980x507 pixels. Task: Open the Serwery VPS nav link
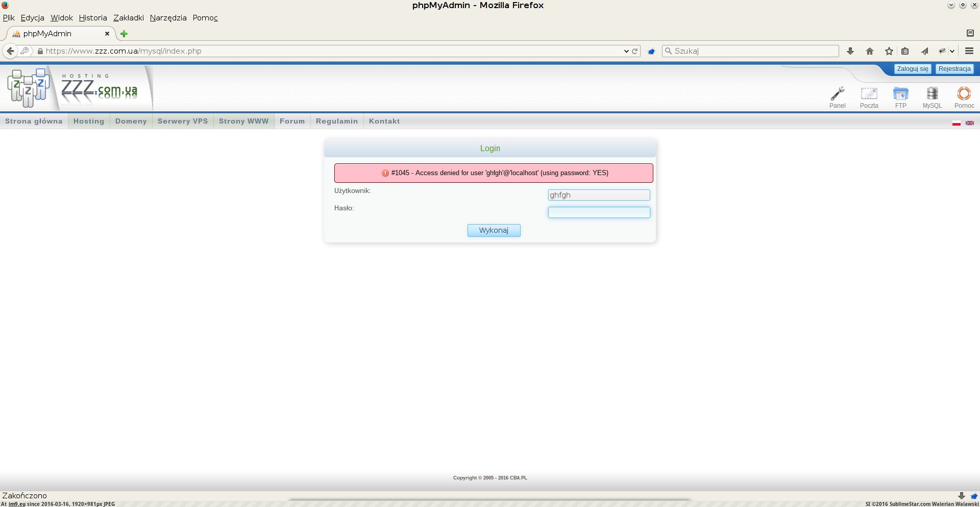[183, 121]
